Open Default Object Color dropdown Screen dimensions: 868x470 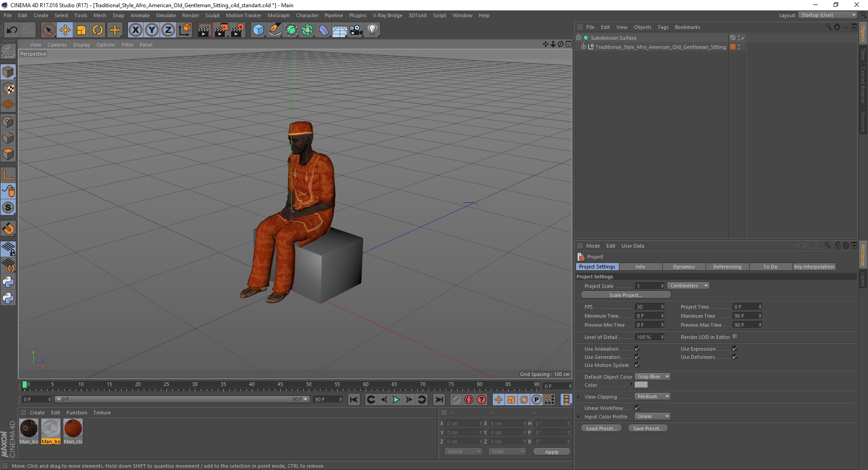coord(653,376)
